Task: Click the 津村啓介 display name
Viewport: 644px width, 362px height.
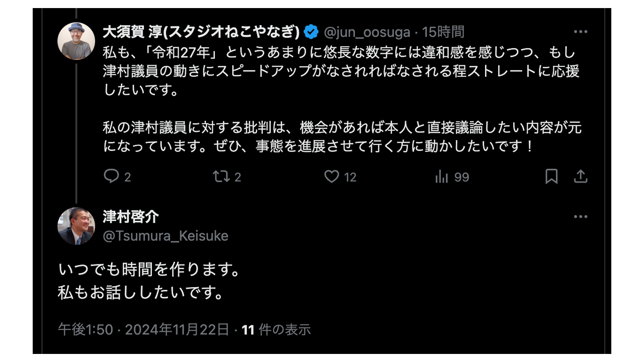Action: [131, 217]
